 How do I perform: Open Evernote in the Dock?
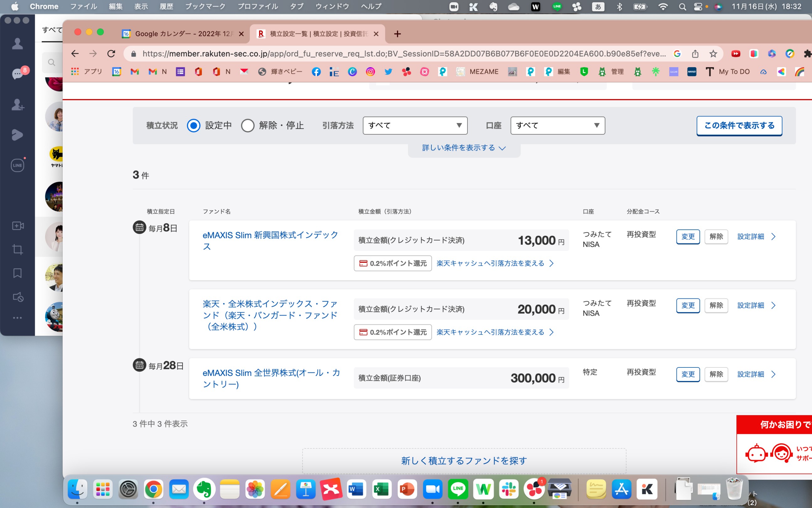click(204, 489)
